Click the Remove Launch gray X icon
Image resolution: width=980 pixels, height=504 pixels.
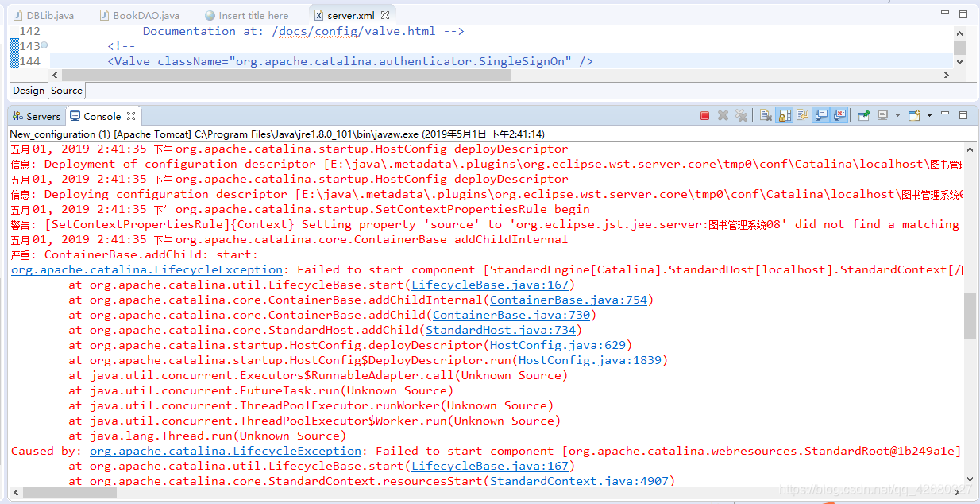pos(723,116)
